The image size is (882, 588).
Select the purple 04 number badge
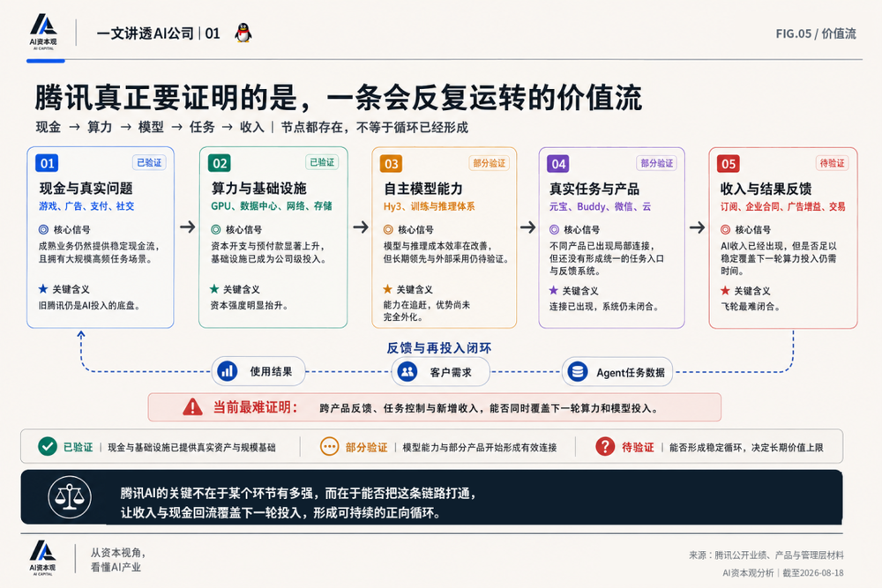click(x=558, y=164)
